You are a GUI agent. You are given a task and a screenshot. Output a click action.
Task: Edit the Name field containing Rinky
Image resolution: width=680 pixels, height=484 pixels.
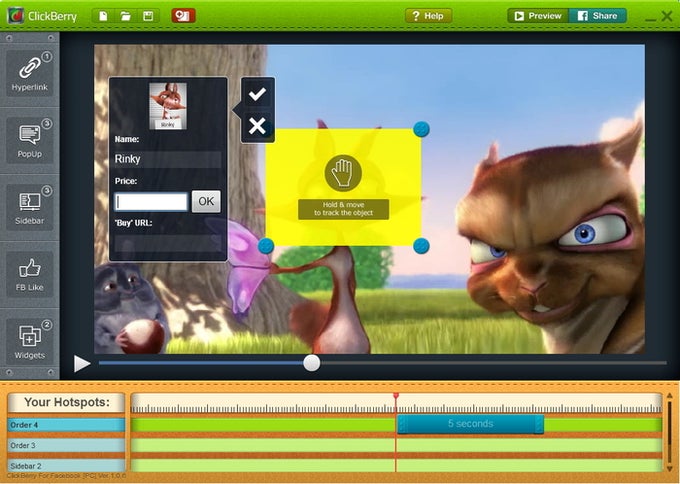tap(167, 159)
